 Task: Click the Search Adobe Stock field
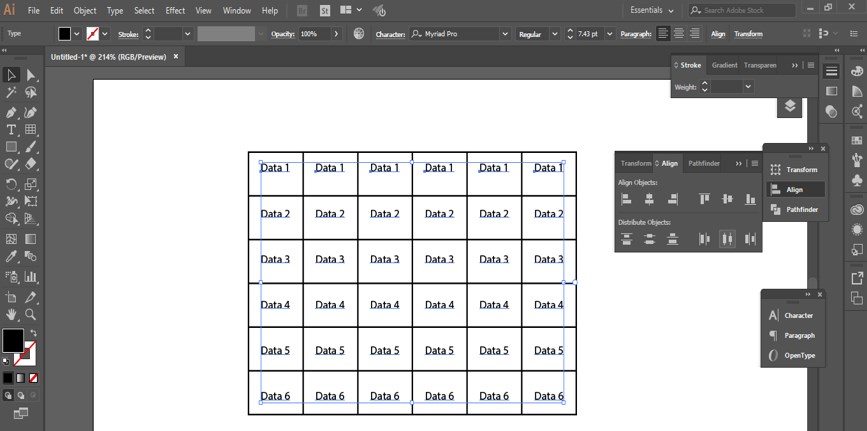coord(741,10)
